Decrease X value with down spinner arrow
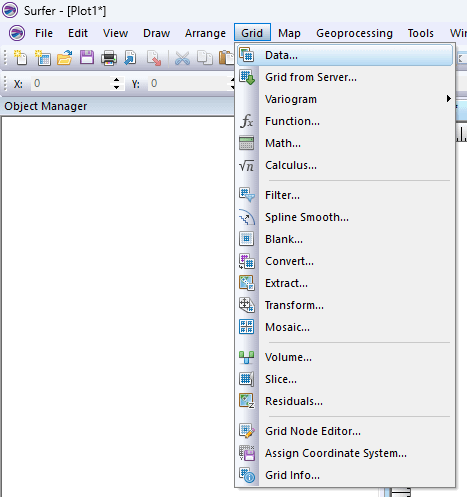The width and height of the screenshot is (467, 497). pos(116,87)
